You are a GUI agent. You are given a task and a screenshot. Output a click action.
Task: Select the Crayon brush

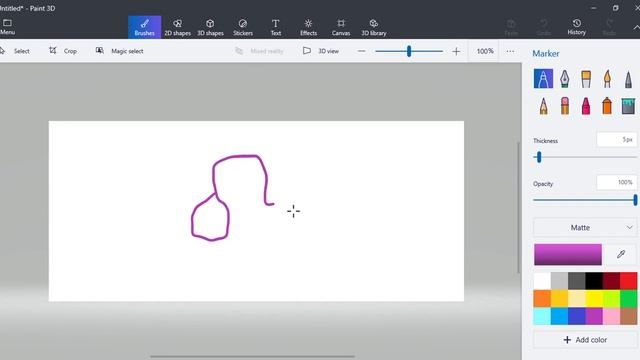pos(586,106)
